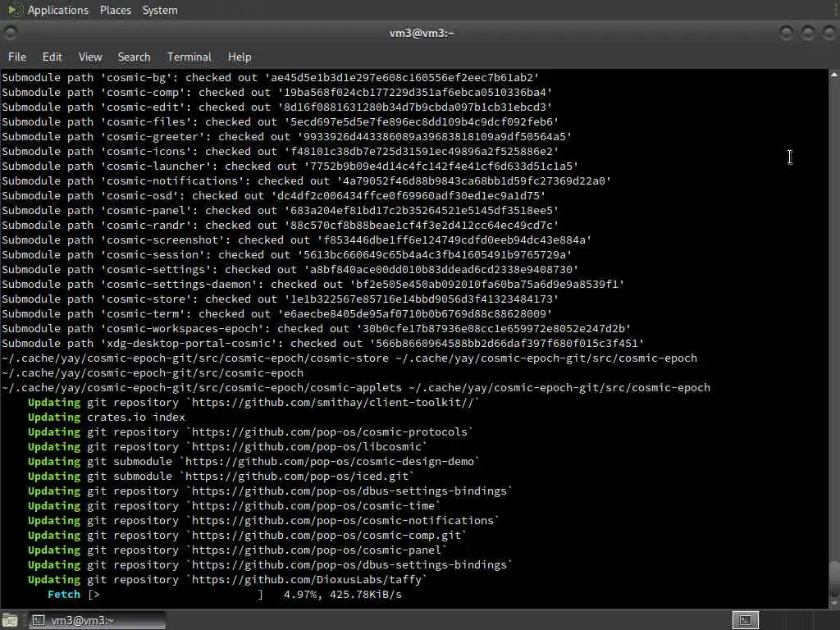Click the 'cosmic-settings' submodule line

pyautogui.click(x=290, y=269)
